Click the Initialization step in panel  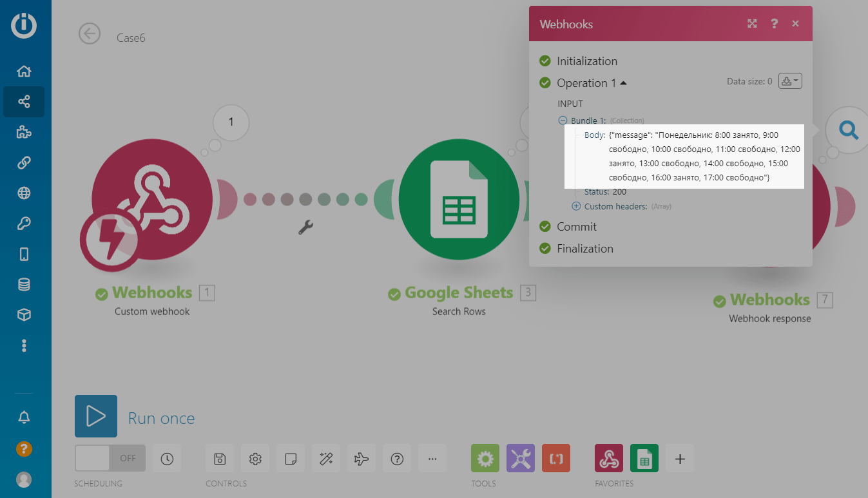click(x=587, y=61)
